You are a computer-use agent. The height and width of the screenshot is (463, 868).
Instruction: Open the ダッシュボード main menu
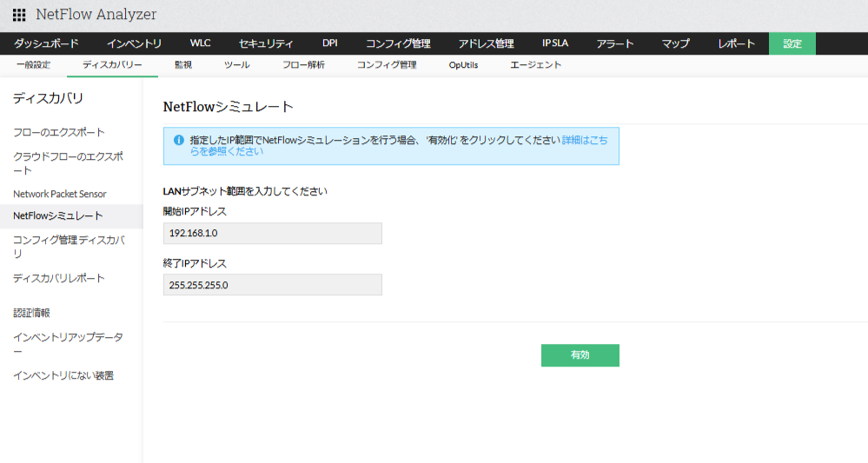tap(46, 43)
